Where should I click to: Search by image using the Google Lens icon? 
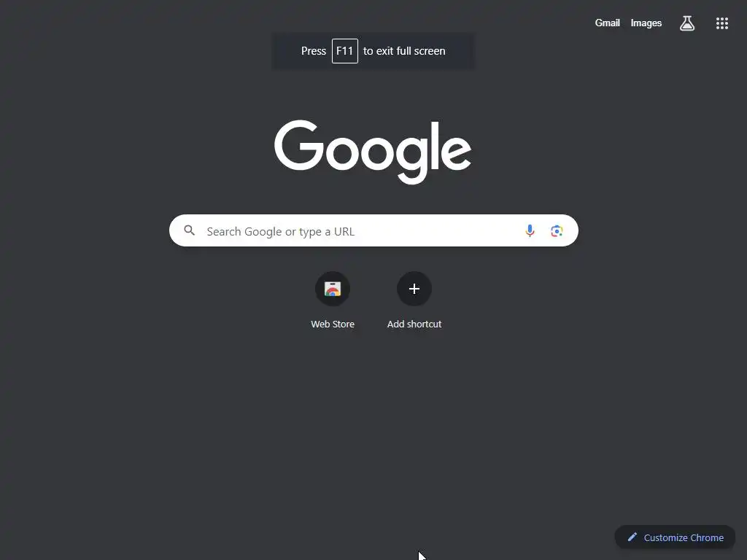557,231
